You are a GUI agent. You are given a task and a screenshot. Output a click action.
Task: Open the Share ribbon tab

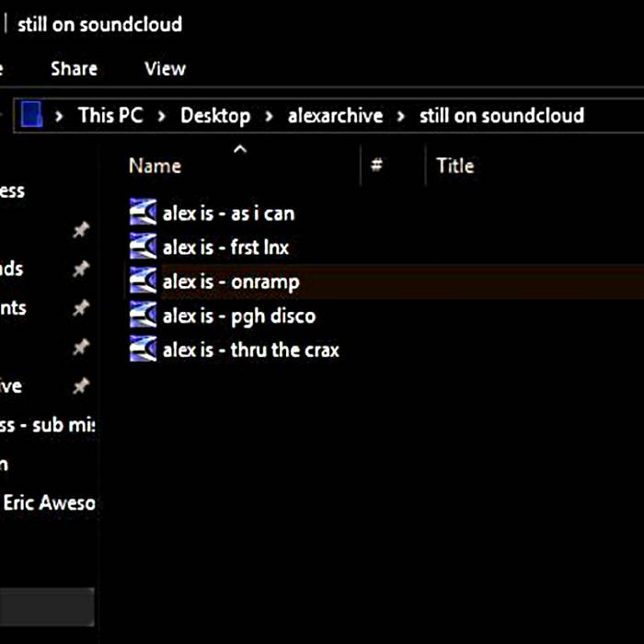pyautogui.click(x=74, y=68)
